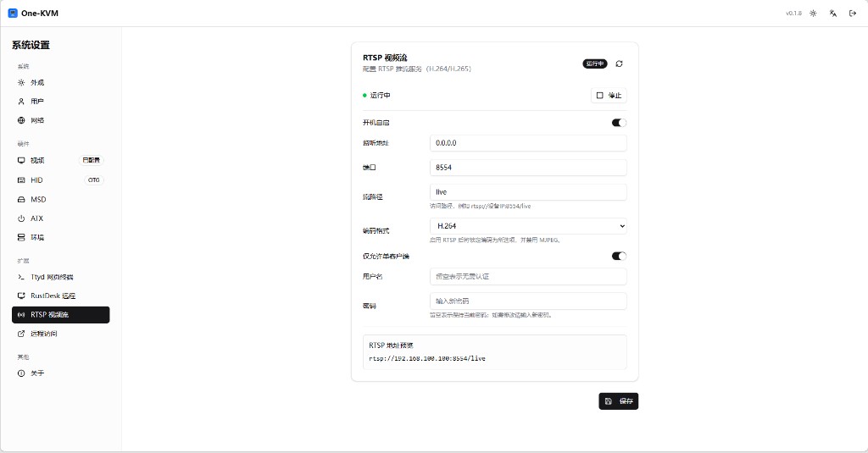Open the language switcher icon

[833, 14]
